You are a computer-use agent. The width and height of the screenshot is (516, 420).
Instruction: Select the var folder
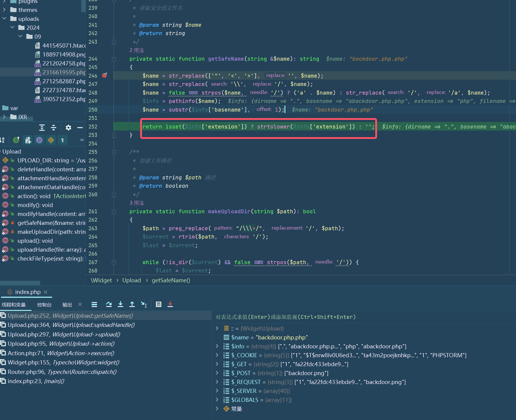14,108
